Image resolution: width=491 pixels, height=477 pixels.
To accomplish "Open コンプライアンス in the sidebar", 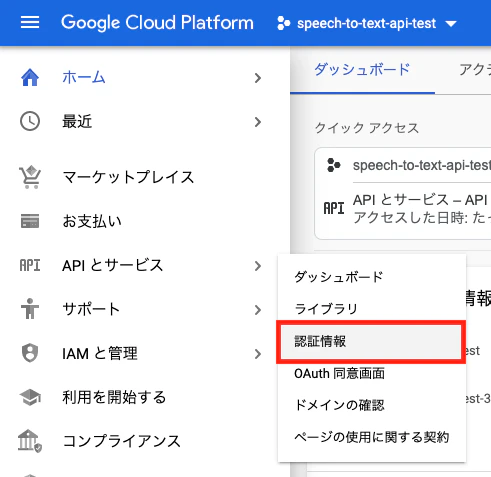I will point(122,441).
